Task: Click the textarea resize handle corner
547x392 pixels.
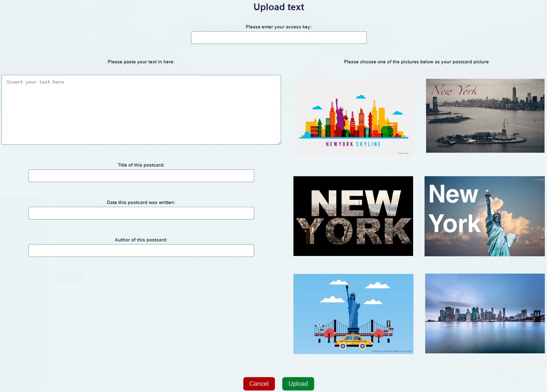Action: point(279,143)
